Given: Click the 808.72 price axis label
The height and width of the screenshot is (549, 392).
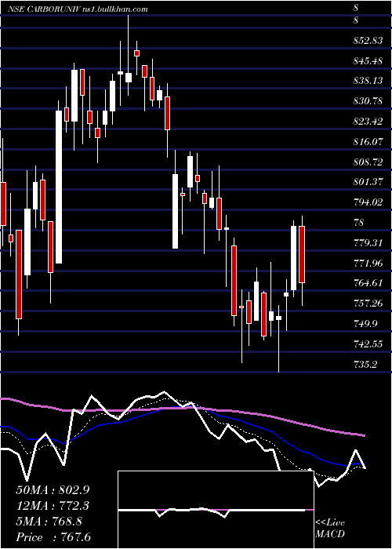Looking at the screenshot, I should [368, 162].
